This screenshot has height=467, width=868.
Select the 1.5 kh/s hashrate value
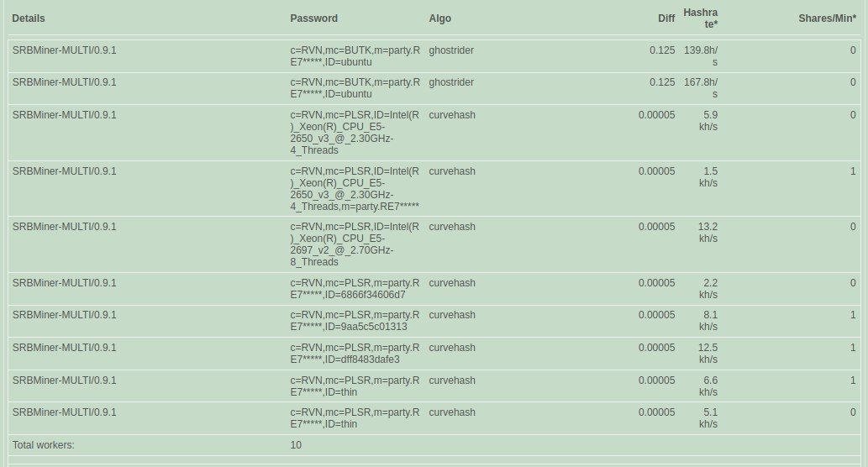[708, 176]
